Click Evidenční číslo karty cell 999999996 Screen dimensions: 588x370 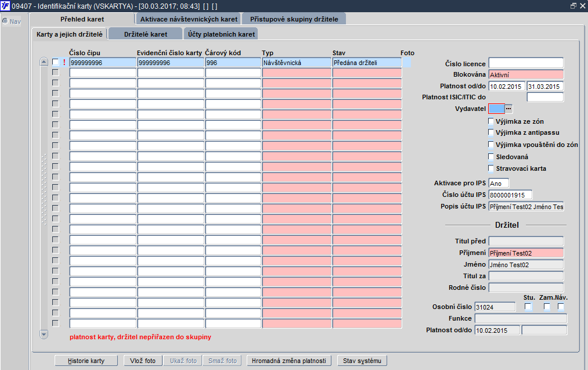pyautogui.click(x=171, y=63)
